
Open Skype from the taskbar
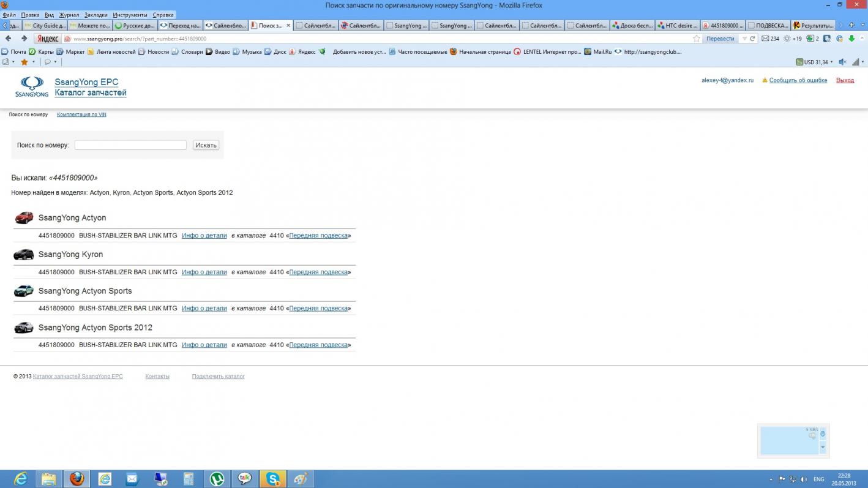pyautogui.click(x=273, y=479)
